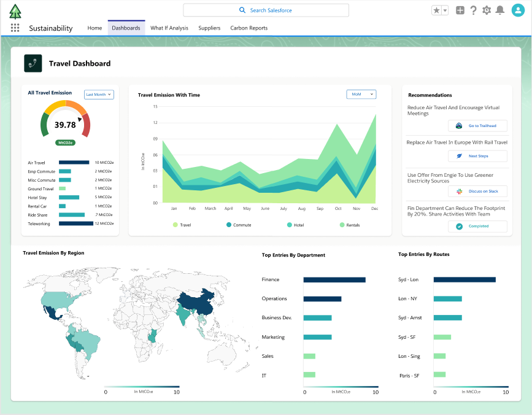View notifications via the bell icon

click(x=499, y=10)
